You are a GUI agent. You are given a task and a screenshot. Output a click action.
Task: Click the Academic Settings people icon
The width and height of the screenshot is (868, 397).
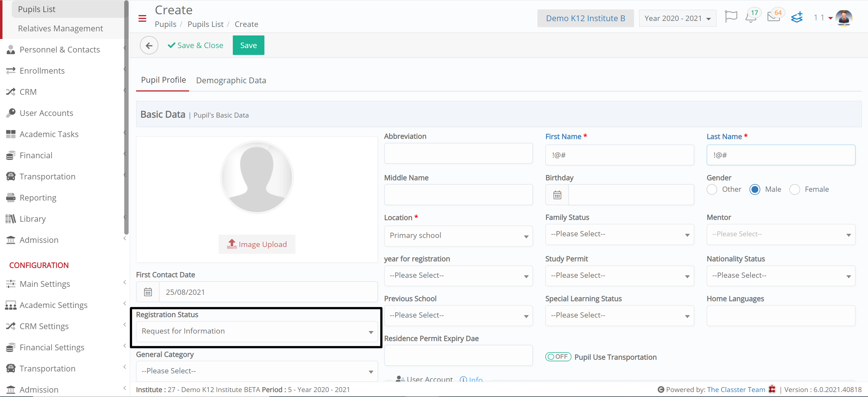11,305
